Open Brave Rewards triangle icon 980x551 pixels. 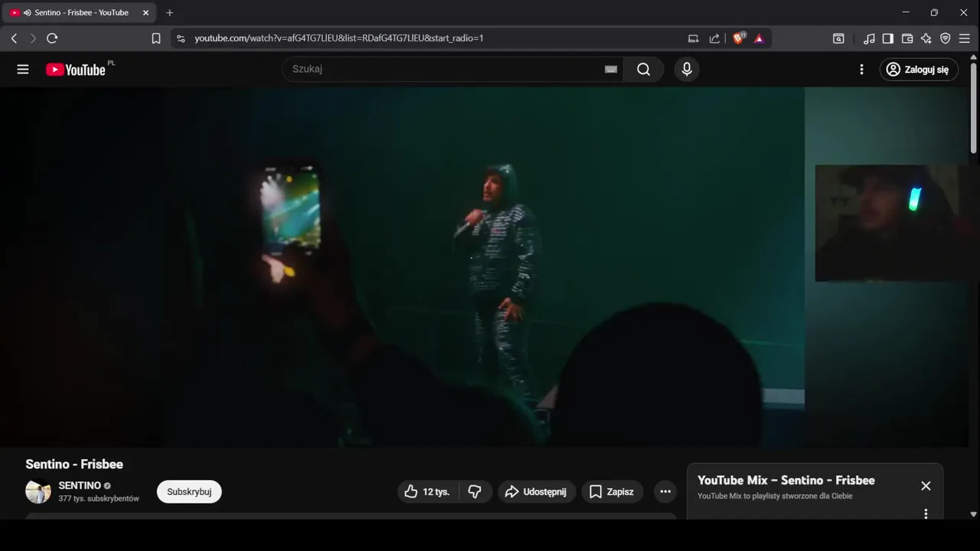tap(759, 38)
